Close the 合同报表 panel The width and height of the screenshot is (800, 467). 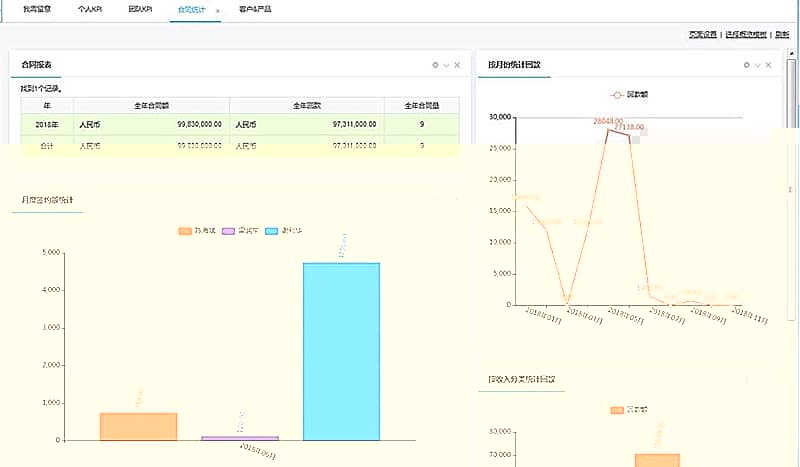pyautogui.click(x=457, y=65)
